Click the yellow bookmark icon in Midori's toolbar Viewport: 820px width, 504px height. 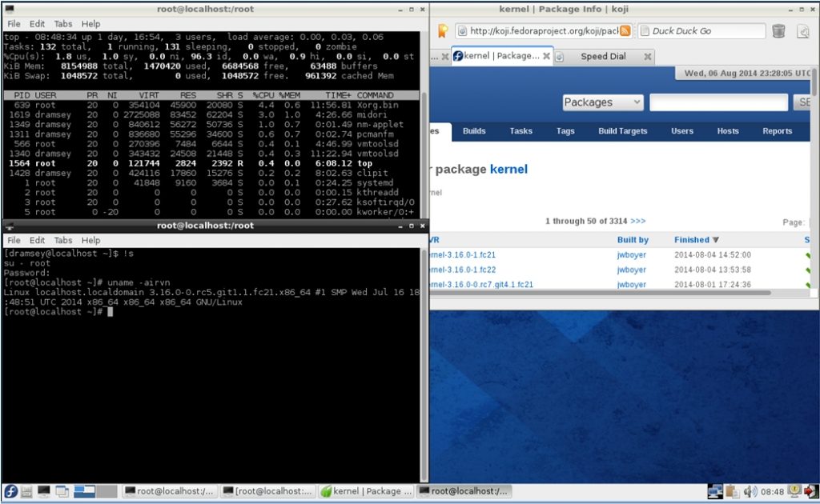click(444, 30)
